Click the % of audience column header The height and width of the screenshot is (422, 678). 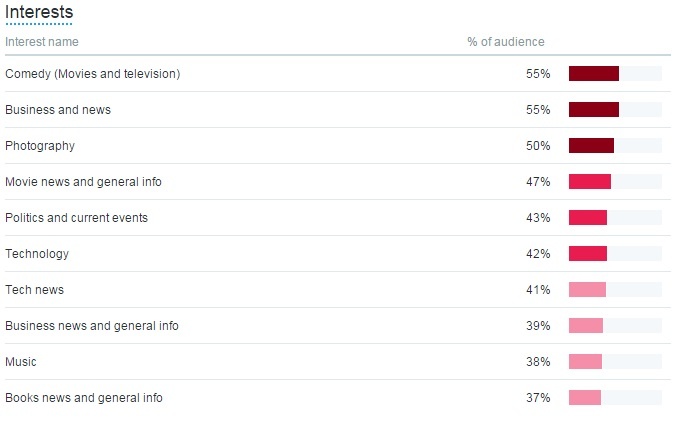click(505, 42)
